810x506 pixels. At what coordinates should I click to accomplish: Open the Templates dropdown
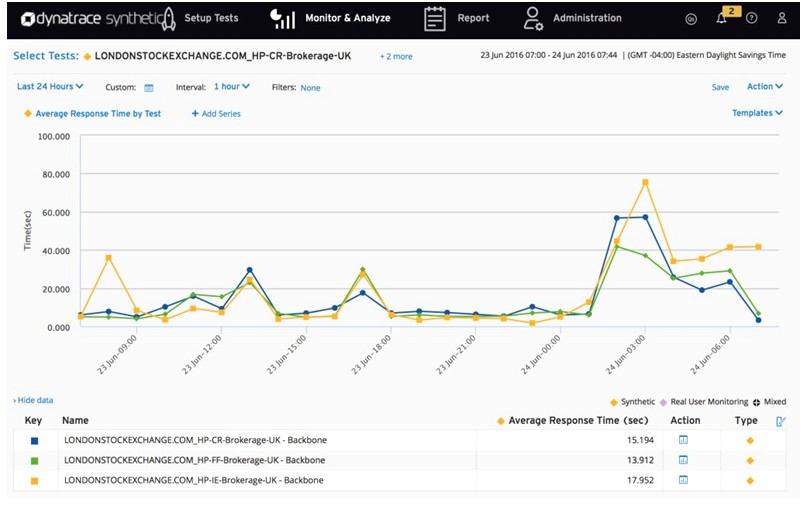click(x=757, y=113)
